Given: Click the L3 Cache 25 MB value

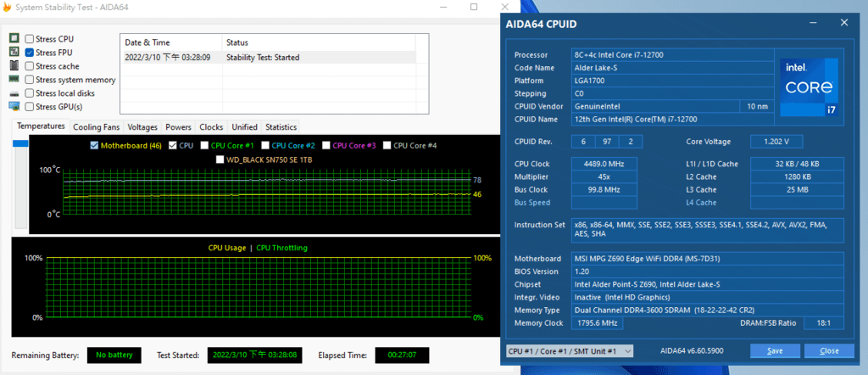Looking at the screenshot, I should (x=797, y=189).
